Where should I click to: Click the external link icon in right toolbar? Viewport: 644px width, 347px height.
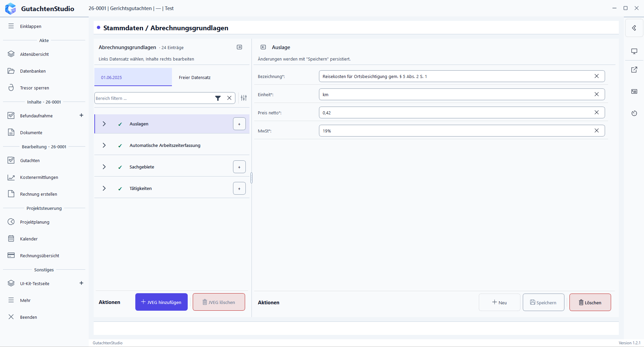coord(634,70)
